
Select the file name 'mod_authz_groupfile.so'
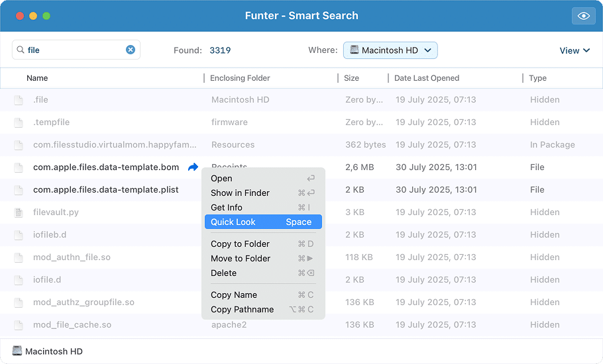[83, 302]
